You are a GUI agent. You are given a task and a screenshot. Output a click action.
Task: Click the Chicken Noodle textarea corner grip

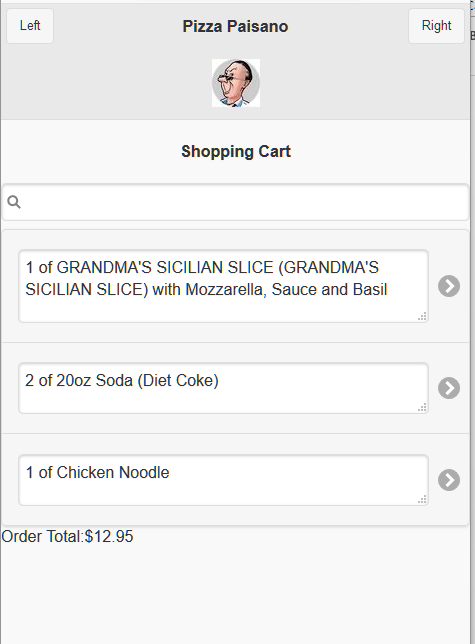tap(422, 499)
